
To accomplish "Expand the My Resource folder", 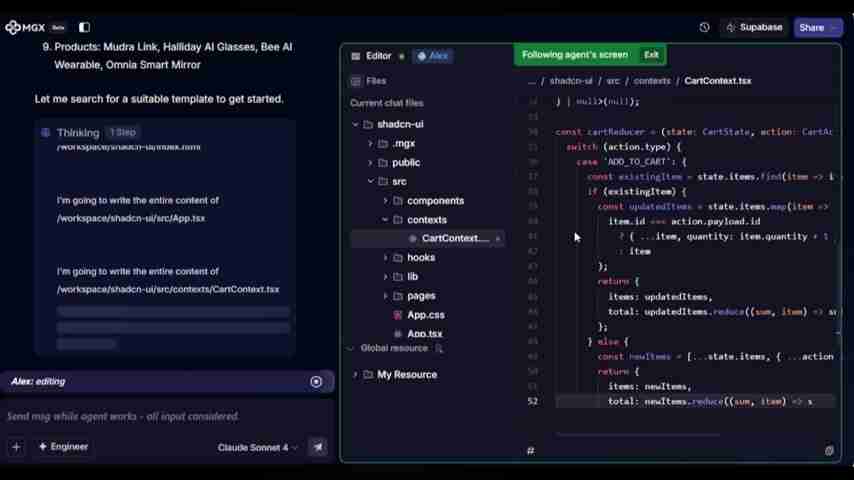I will [356, 375].
